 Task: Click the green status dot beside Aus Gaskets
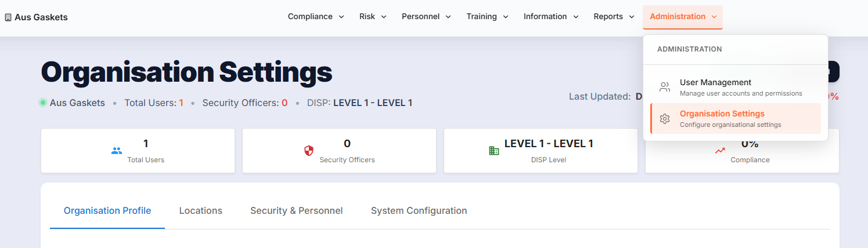(x=43, y=103)
